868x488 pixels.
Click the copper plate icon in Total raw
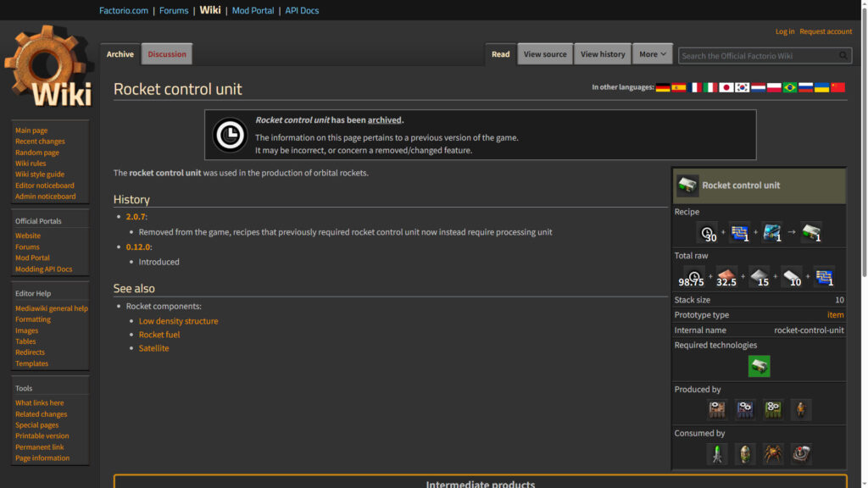pyautogui.click(x=726, y=277)
